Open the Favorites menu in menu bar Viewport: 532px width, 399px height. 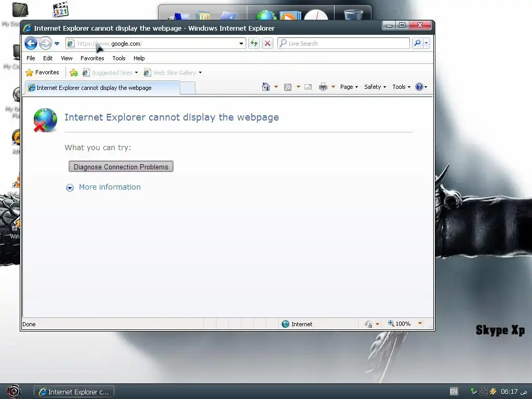click(x=92, y=58)
